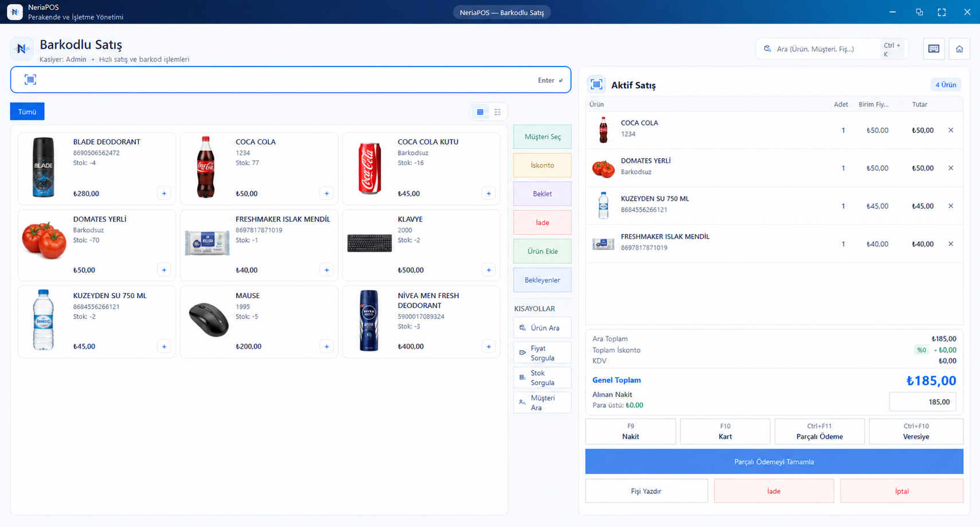Open Ürün Ara shortcut
The width and height of the screenshot is (980, 527).
click(x=542, y=328)
